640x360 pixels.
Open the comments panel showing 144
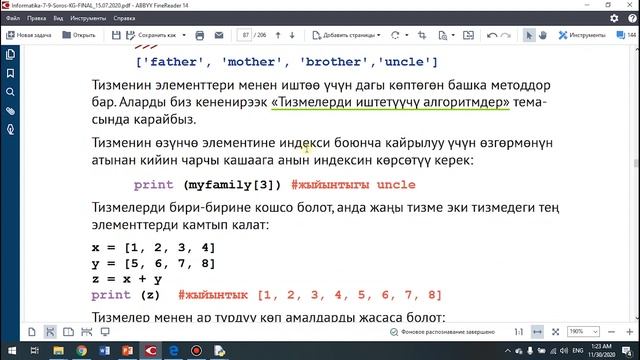click(627, 35)
